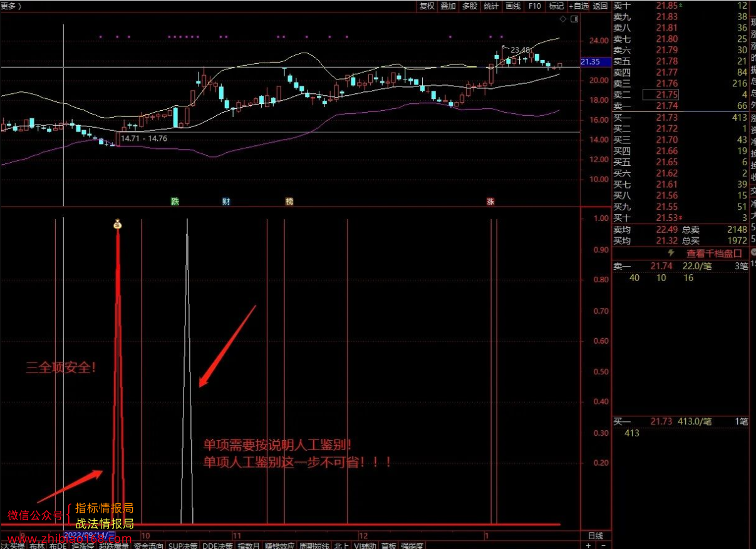Switch to the 指数月 indicator tab

coord(249,545)
